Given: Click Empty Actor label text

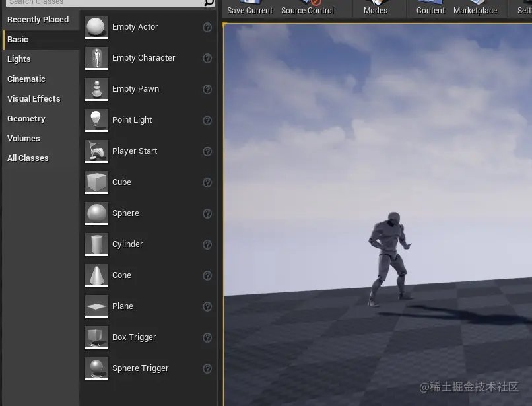Looking at the screenshot, I should [135, 27].
